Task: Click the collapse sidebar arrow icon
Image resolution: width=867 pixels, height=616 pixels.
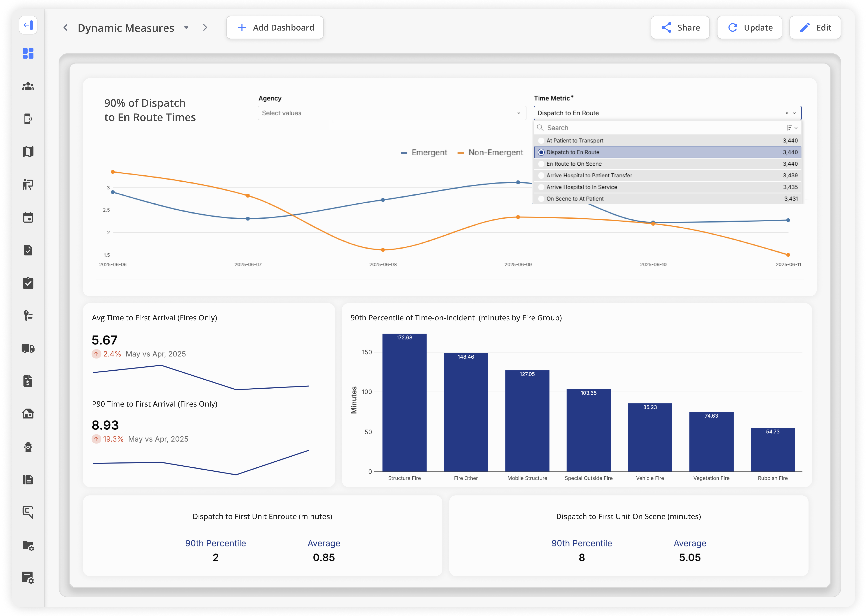Action: coord(28,25)
